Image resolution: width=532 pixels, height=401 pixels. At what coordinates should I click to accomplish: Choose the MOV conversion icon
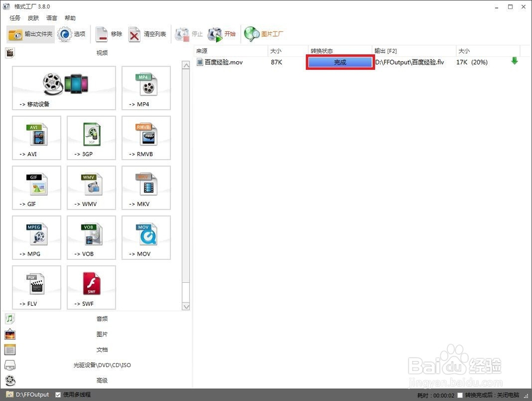pyautogui.click(x=146, y=238)
